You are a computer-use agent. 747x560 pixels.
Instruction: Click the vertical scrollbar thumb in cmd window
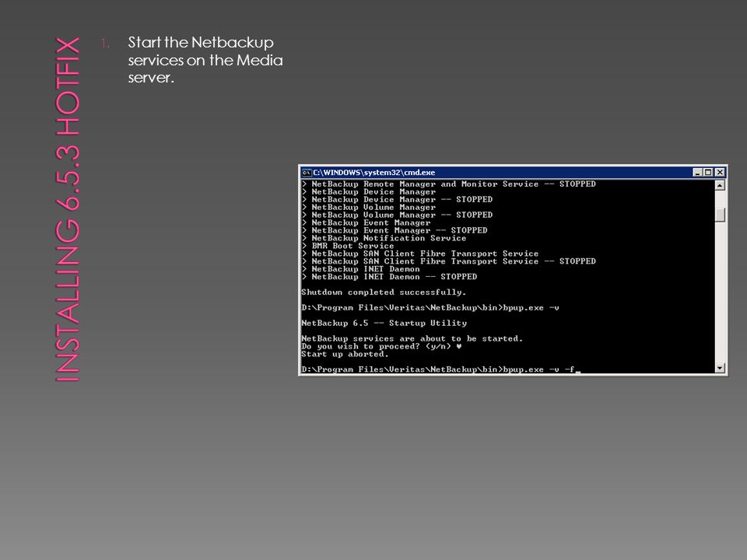click(720, 215)
